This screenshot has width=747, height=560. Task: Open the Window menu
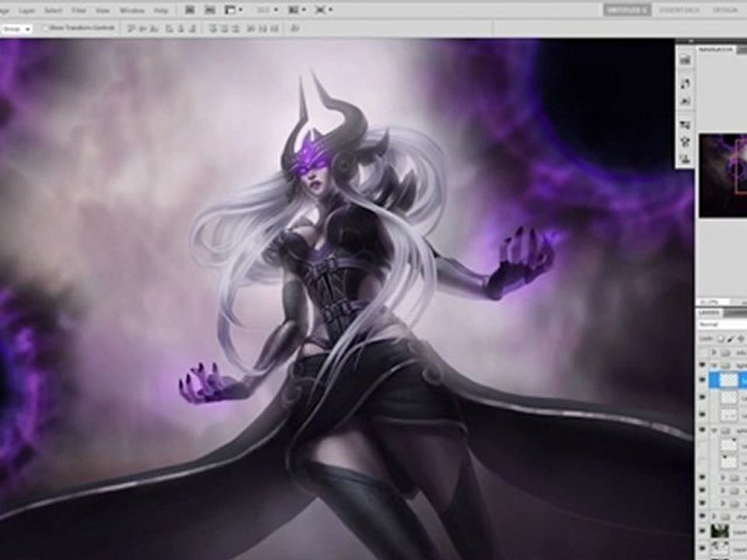pos(132,10)
